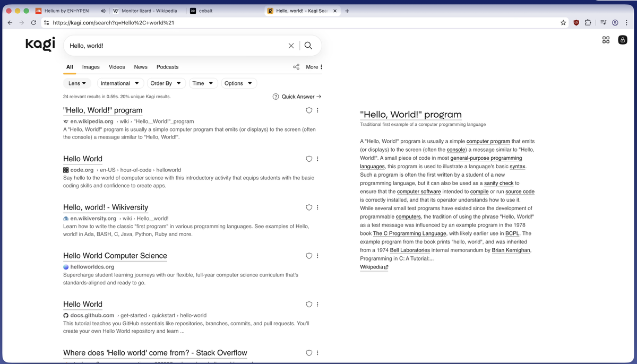637x364 pixels.
Task: Bookmark the page with the star icon
Action: coord(563,22)
